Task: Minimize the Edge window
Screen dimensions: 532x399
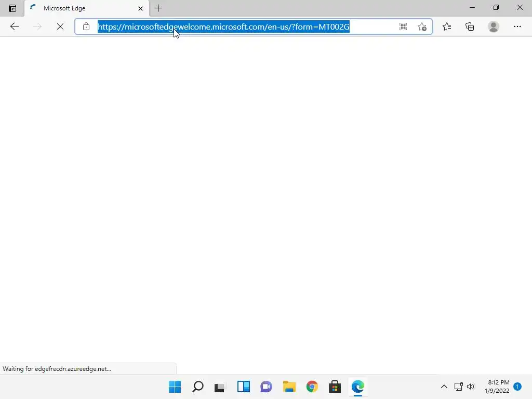Action: point(472,7)
